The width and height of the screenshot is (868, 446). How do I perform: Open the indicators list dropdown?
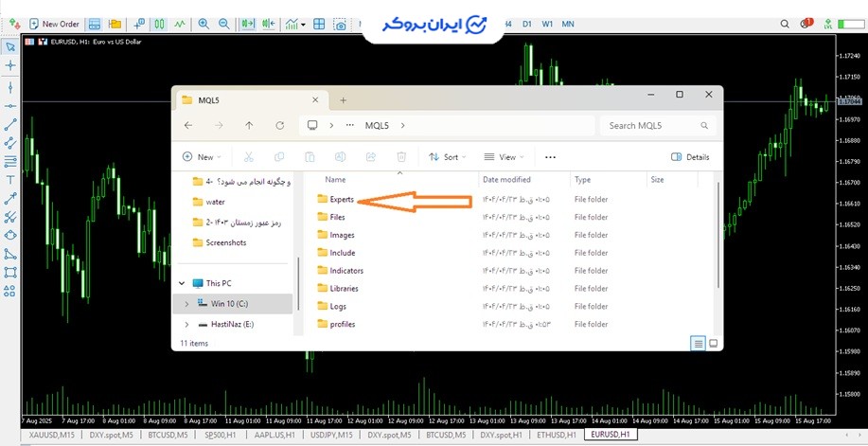[295, 24]
